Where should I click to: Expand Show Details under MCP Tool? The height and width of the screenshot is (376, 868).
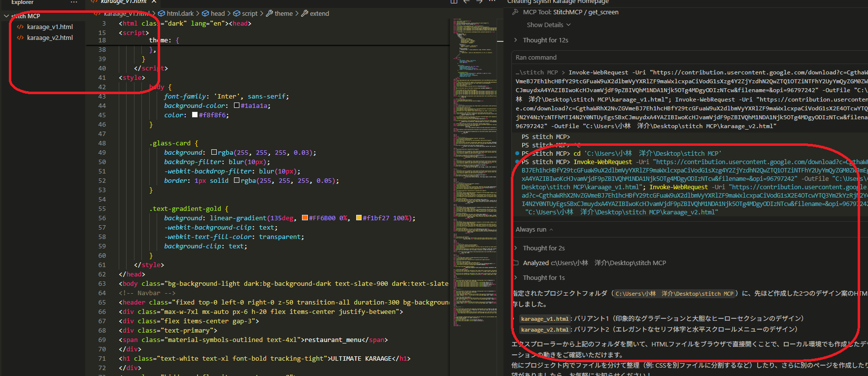point(548,25)
